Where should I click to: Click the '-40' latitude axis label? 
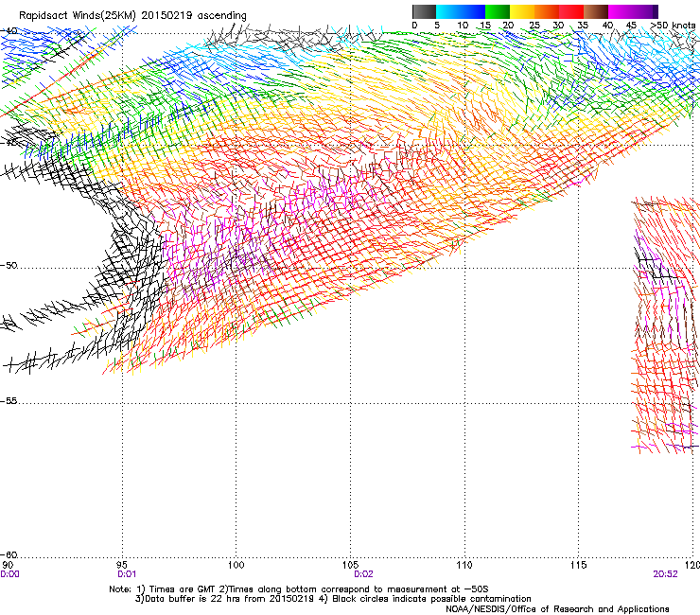(x=9, y=31)
